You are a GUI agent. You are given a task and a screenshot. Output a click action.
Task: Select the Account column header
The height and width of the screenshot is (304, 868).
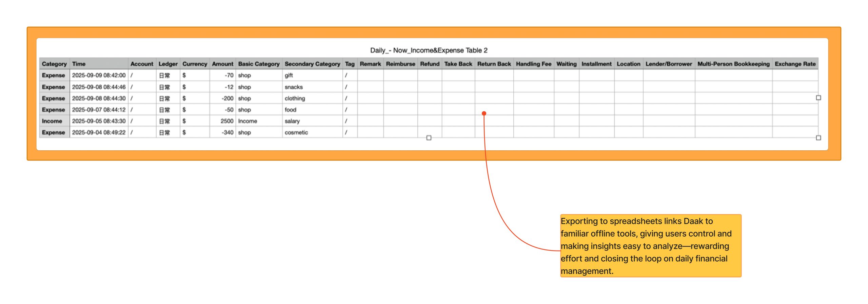pyautogui.click(x=142, y=64)
